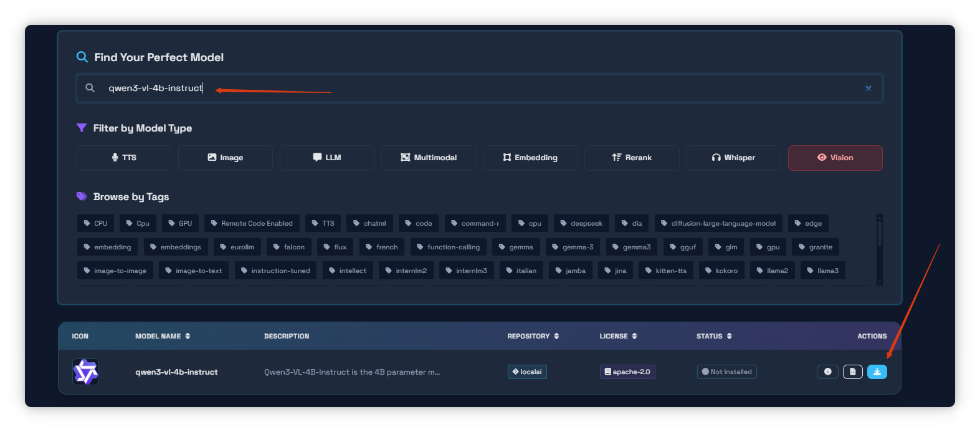Download the qwen3-vl-4b-instruct model
This screenshot has height=432, width=980.
coord(877,372)
